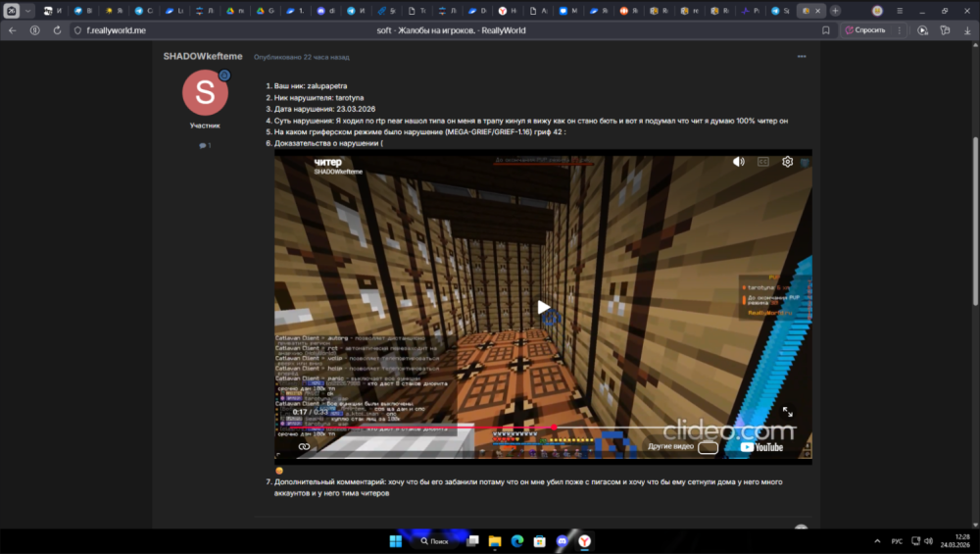Image resolution: width=980 pixels, height=554 pixels.
Task: Open more options dots beside Спросить
Action: tap(900, 30)
